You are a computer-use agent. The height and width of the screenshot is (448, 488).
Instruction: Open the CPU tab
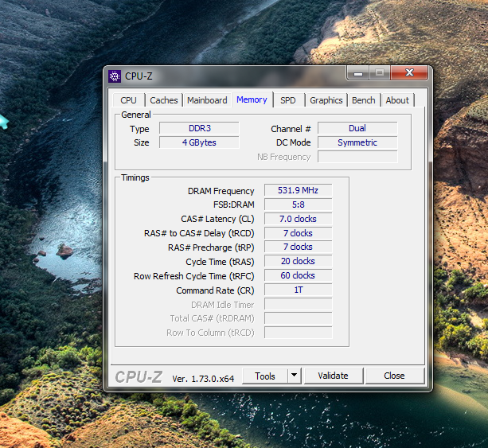pyautogui.click(x=128, y=100)
